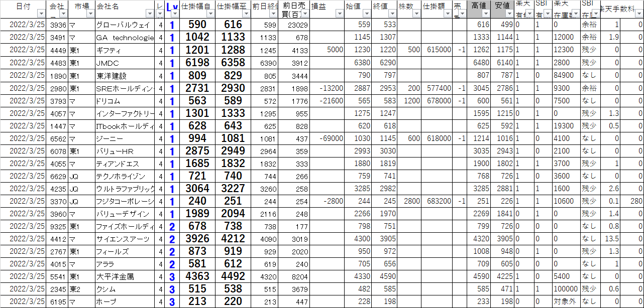Select the フィールズ company name cell
This screenshot has width=644, height=308.
coord(125,251)
